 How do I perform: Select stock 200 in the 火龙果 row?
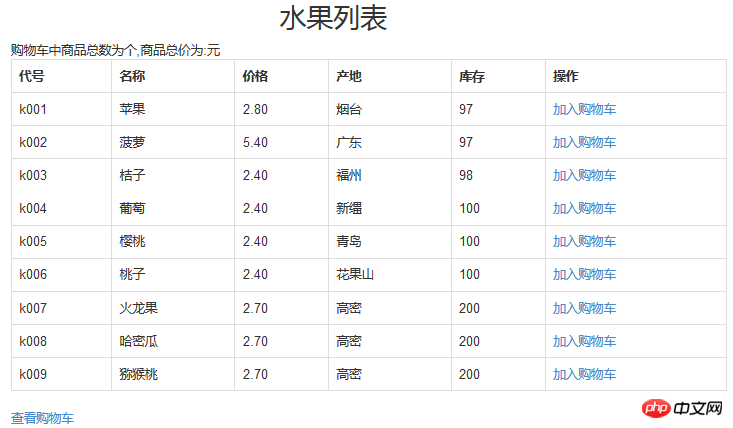point(469,308)
